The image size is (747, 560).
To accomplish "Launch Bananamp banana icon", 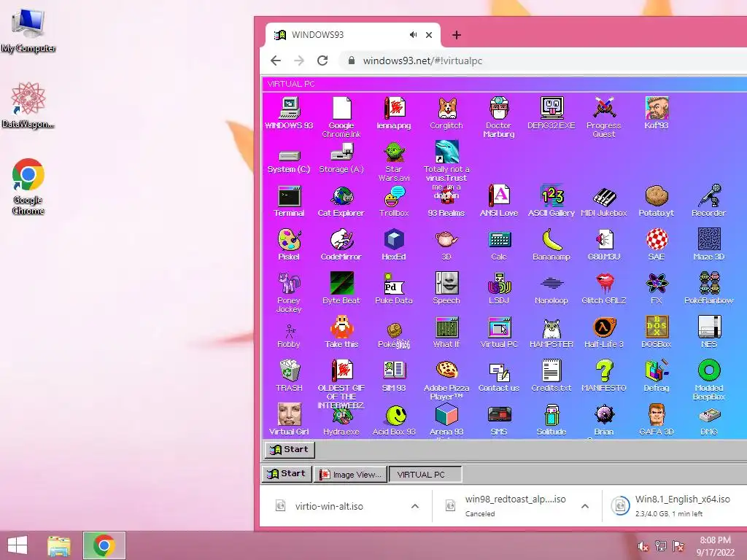I will point(551,244).
